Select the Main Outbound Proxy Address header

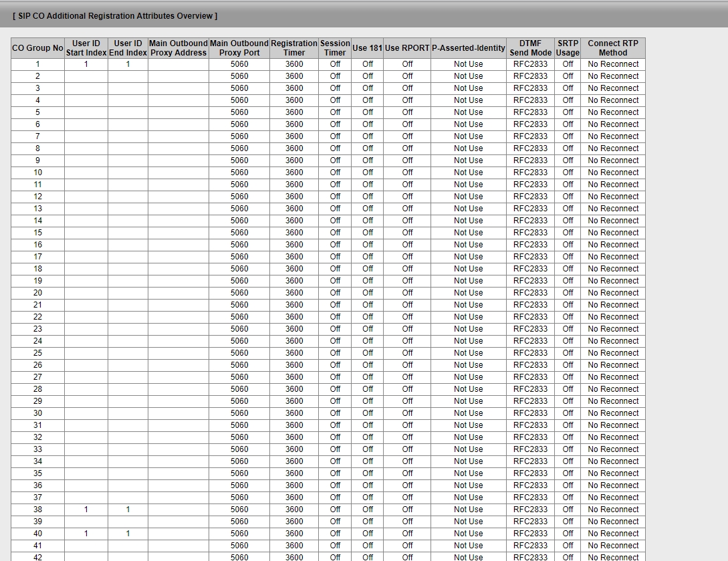(178, 48)
